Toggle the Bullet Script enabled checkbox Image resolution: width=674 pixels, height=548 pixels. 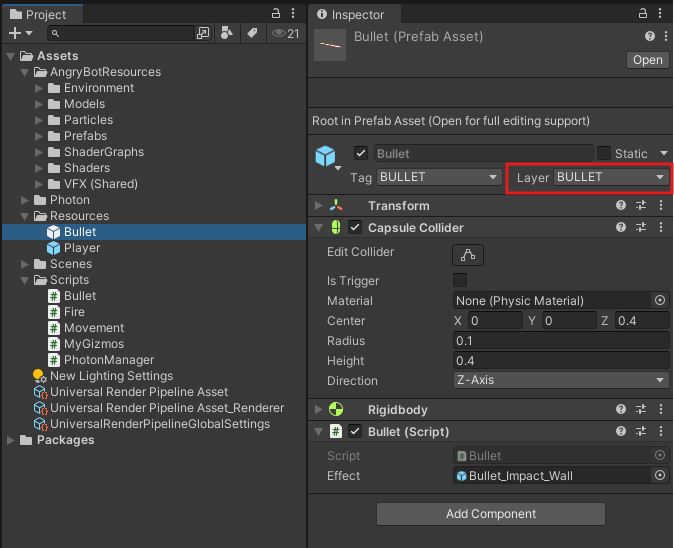pyautogui.click(x=355, y=431)
